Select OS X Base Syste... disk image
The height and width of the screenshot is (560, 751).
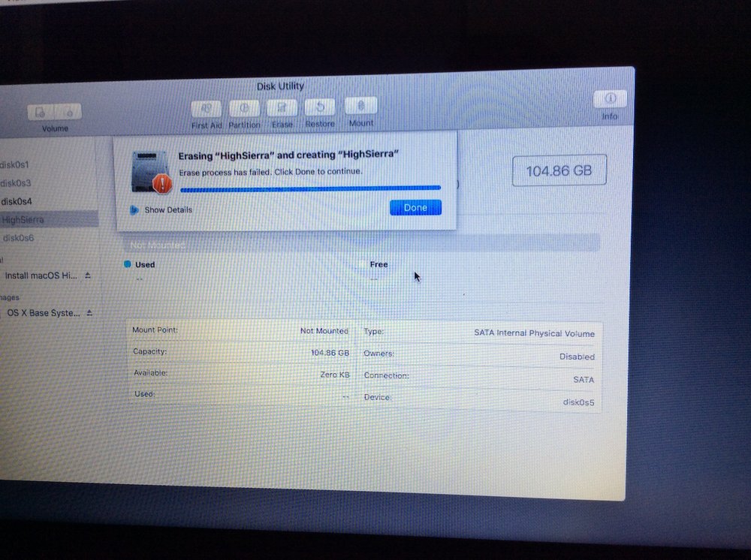point(43,312)
